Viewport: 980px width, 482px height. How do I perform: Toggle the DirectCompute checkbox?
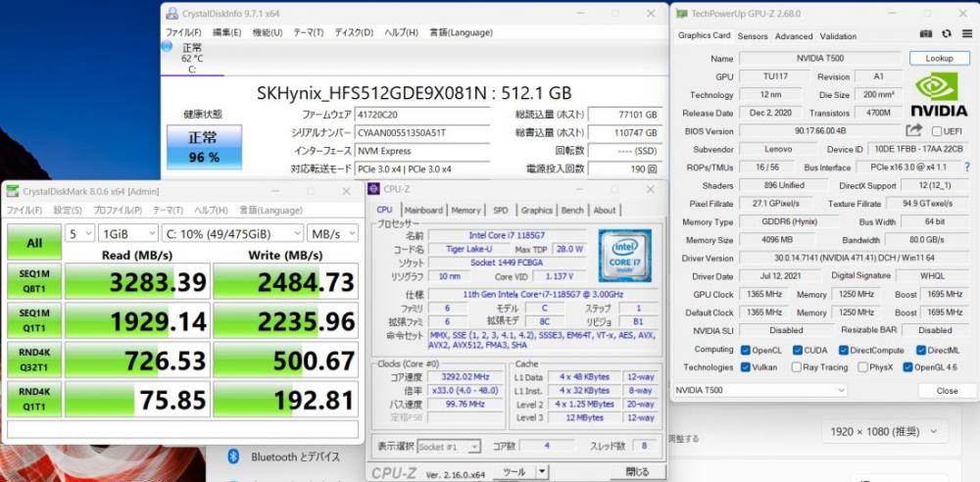click(843, 350)
